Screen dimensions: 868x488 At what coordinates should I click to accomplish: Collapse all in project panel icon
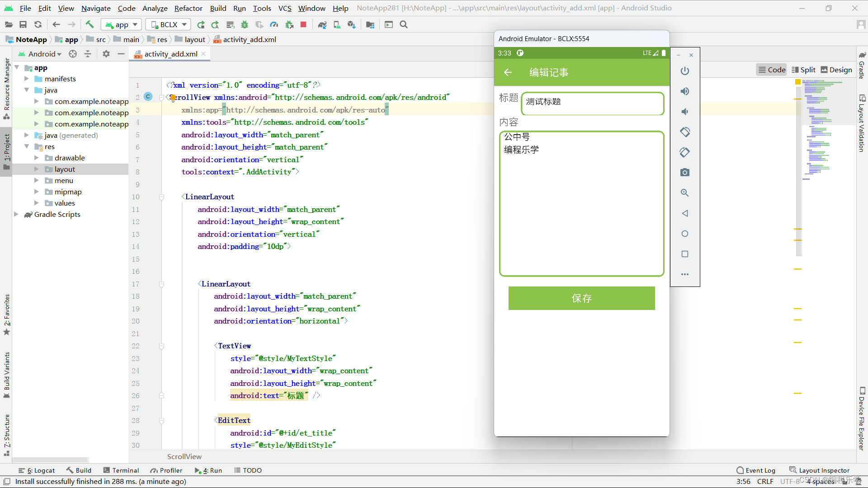click(88, 54)
